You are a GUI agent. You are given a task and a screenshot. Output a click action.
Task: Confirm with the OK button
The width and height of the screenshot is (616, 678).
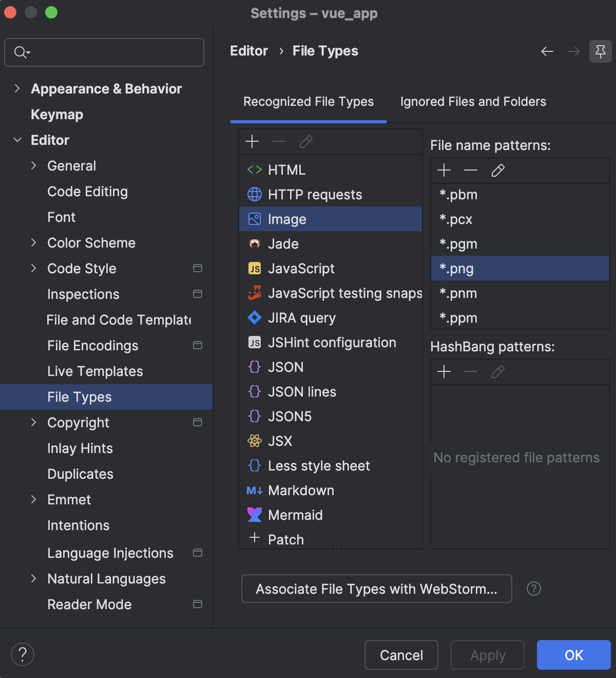(x=574, y=655)
